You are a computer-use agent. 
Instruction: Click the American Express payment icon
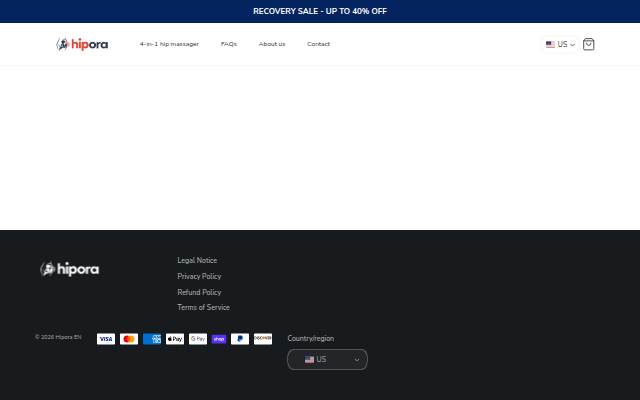click(x=152, y=339)
